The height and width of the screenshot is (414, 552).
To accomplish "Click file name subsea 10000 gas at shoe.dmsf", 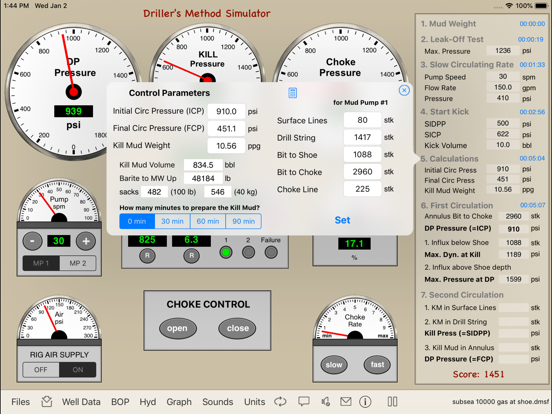I will pos(500,402).
